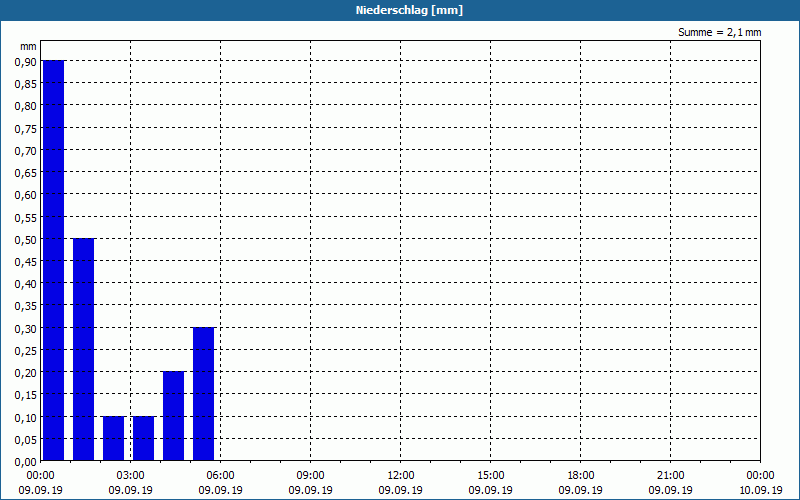
Task: Click the 0,90 y-axis label
Action: pyautogui.click(x=26, y=62)
